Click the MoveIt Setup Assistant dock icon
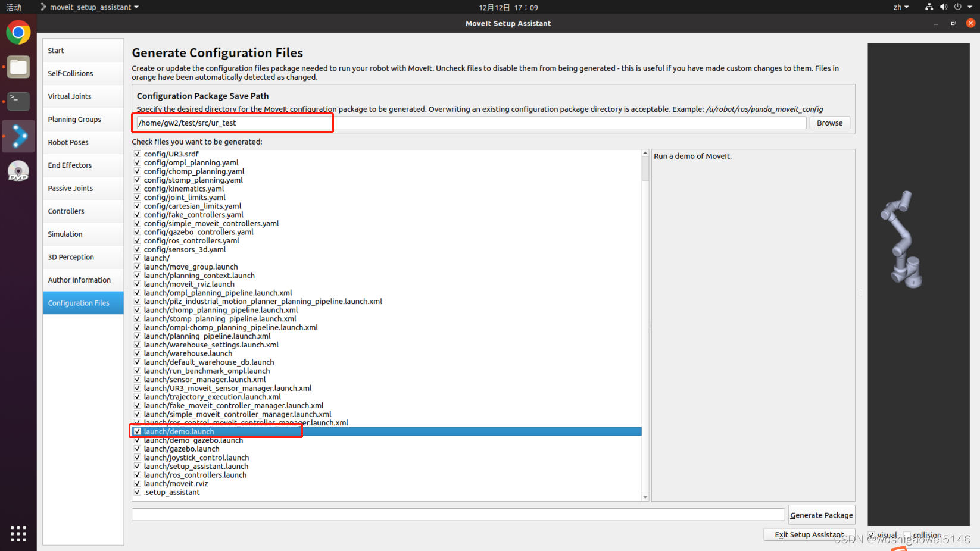Viewport: 980px width, 551px height. pyautogui.click(x=18, y=136)
